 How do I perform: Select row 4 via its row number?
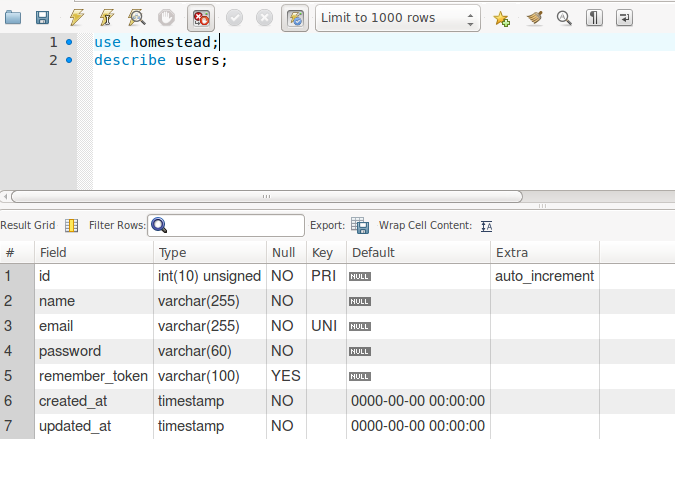[17, 351]
